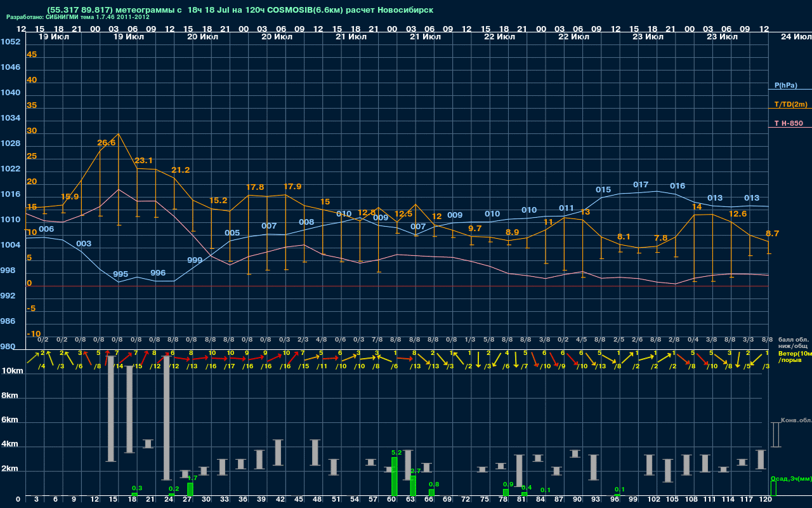Select the precipitation amount 1.7
Image resolution: width=812 pixels, height=508 pixels.
pos(193,478)
